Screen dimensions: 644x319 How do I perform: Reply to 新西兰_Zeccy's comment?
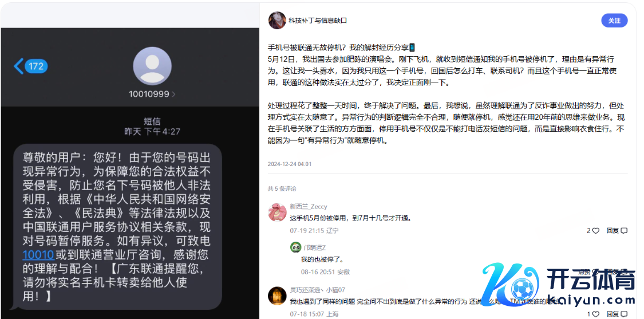[617, 231]
